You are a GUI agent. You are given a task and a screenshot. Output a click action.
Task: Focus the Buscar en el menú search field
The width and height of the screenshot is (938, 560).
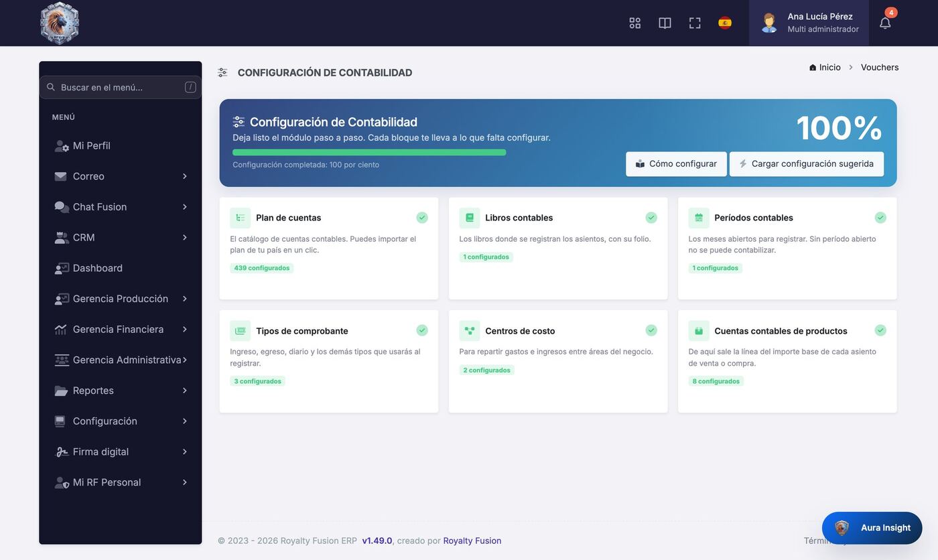(121, 87)
